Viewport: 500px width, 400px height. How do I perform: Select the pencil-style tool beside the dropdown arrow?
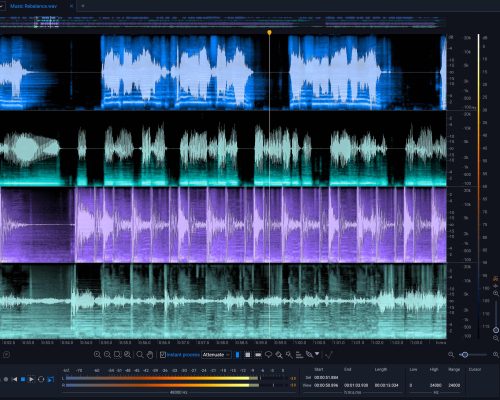coord(309,355)
